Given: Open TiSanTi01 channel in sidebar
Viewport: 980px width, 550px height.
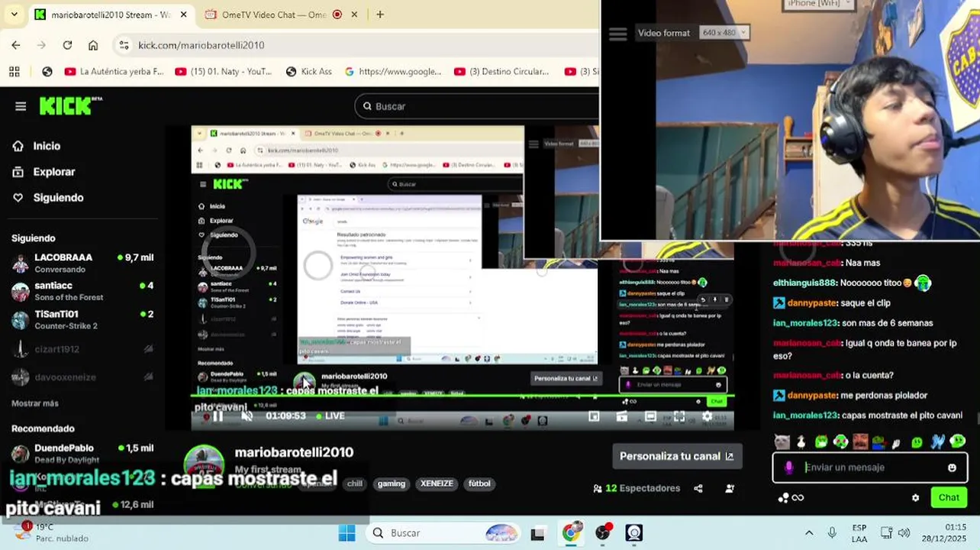Looking at the screenshot, I should pos(83,319).
